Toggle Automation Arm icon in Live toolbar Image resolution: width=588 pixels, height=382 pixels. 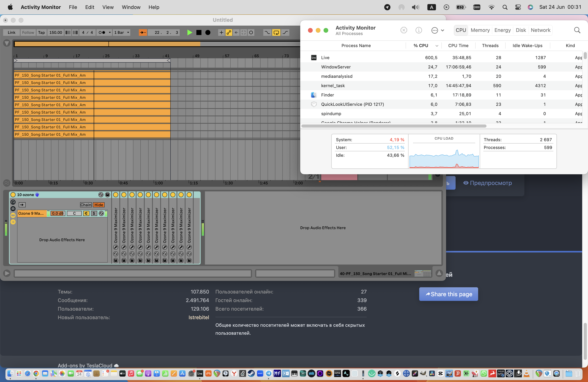click(x=229, y=32)
